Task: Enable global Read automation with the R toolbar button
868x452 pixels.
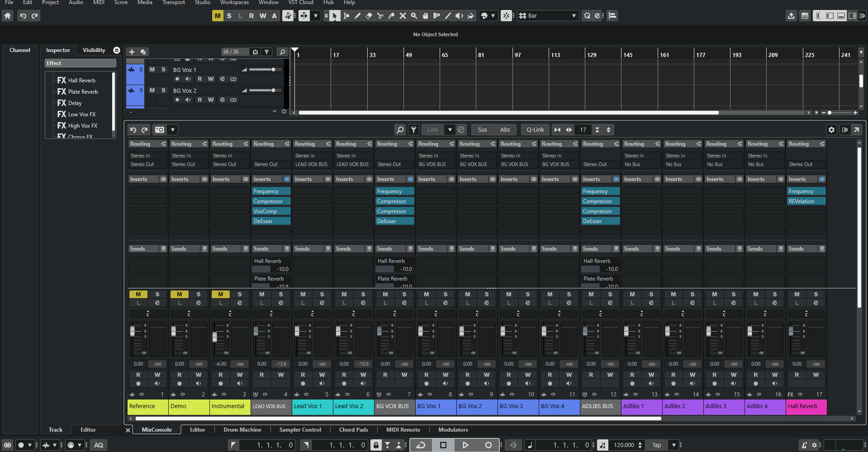Action: coord(251,16)
